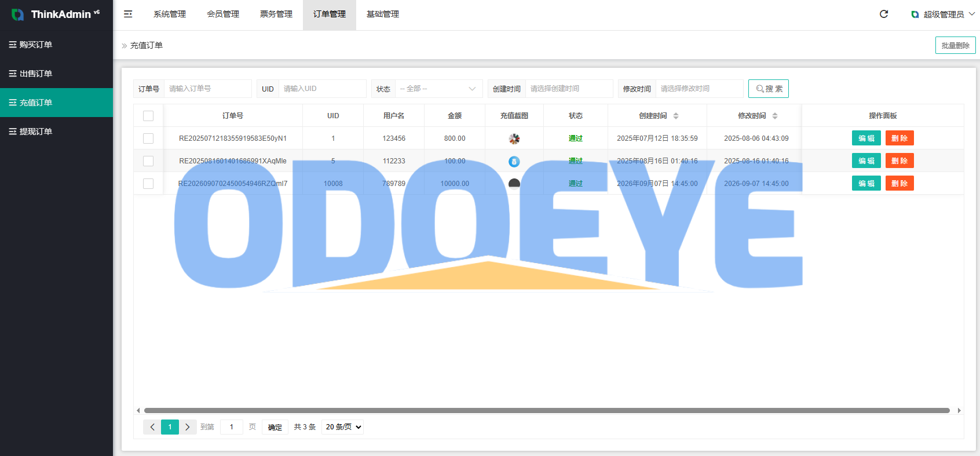Click the ThinkAdmin logo icon
Screen dimensions: 980x456
[18, 14]
